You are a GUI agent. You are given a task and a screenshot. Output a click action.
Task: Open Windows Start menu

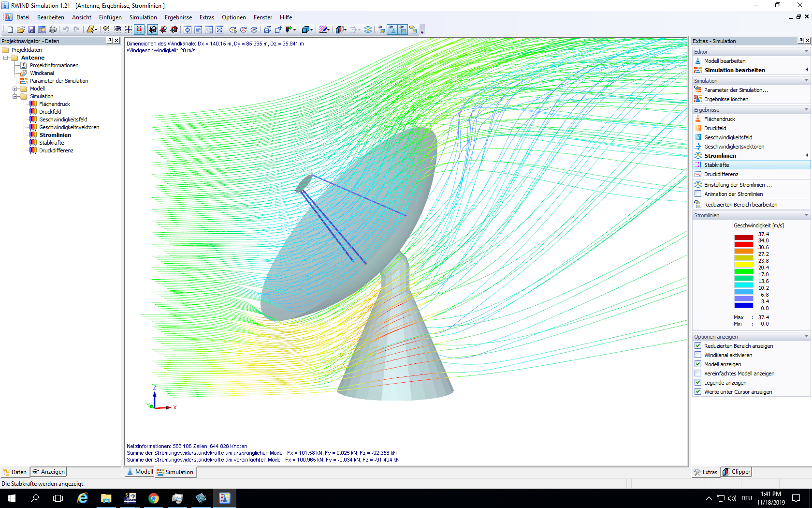pyautogui.click(x=12, y=498)
